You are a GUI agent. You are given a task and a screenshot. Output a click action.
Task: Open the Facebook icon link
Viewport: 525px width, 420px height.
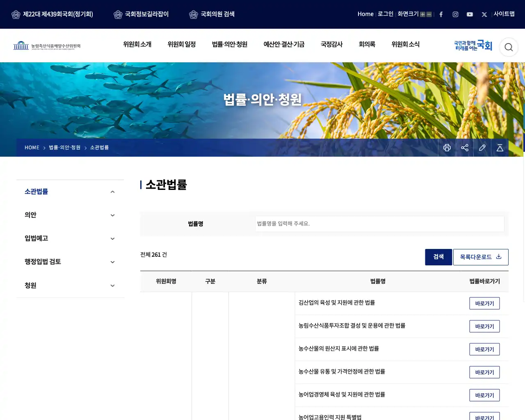(441, 14)
